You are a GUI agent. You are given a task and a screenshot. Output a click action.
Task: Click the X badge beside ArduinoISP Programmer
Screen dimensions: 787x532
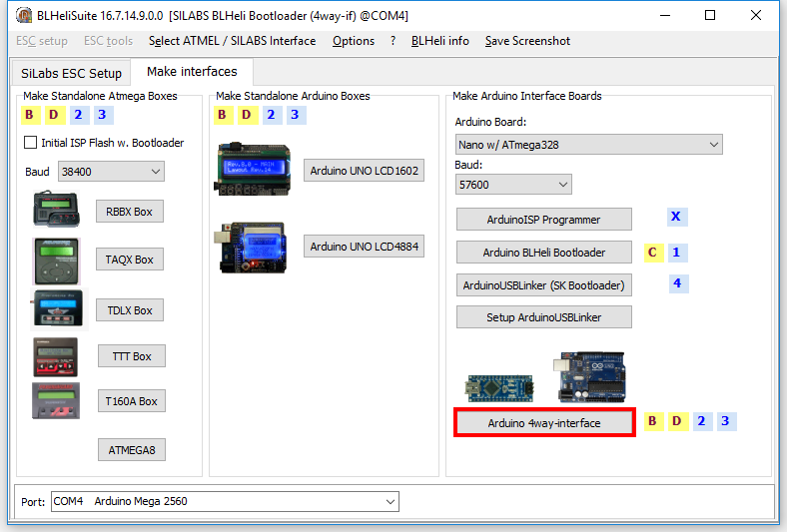tap(676, 217)
